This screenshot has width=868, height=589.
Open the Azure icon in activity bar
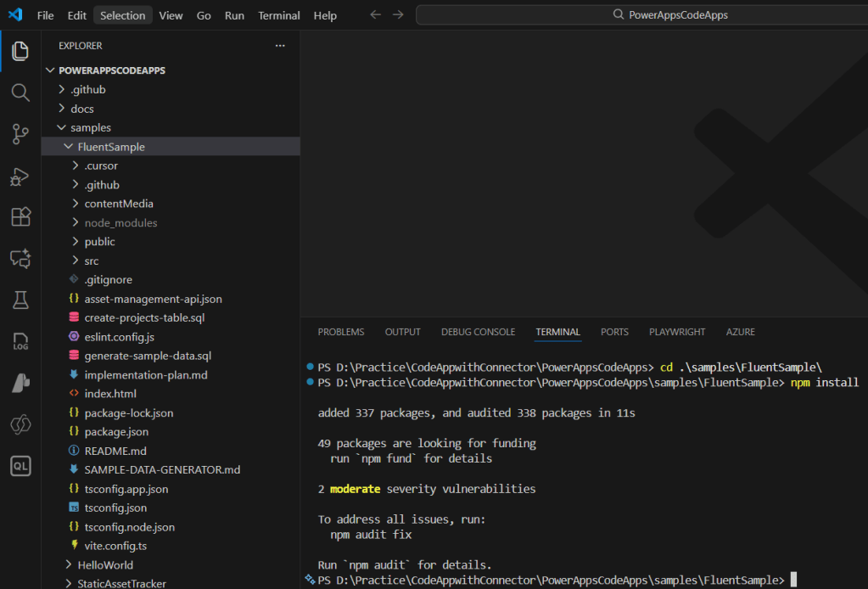coord(20,383)
